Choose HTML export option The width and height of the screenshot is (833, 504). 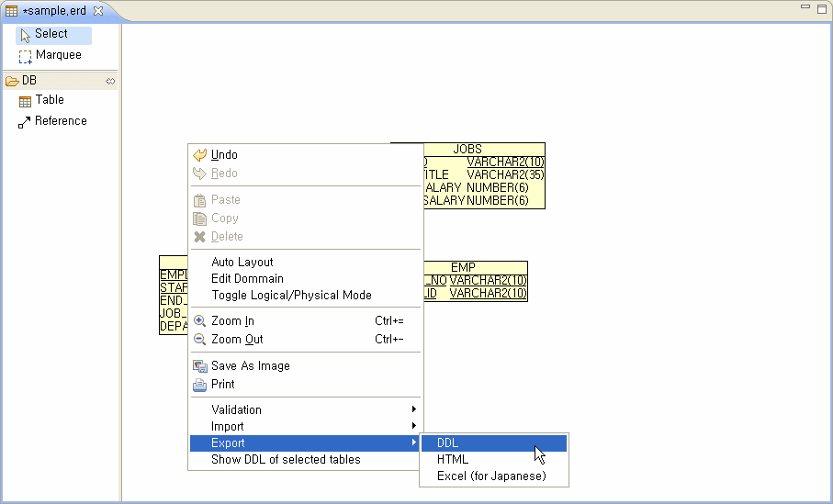click(453, 460)
